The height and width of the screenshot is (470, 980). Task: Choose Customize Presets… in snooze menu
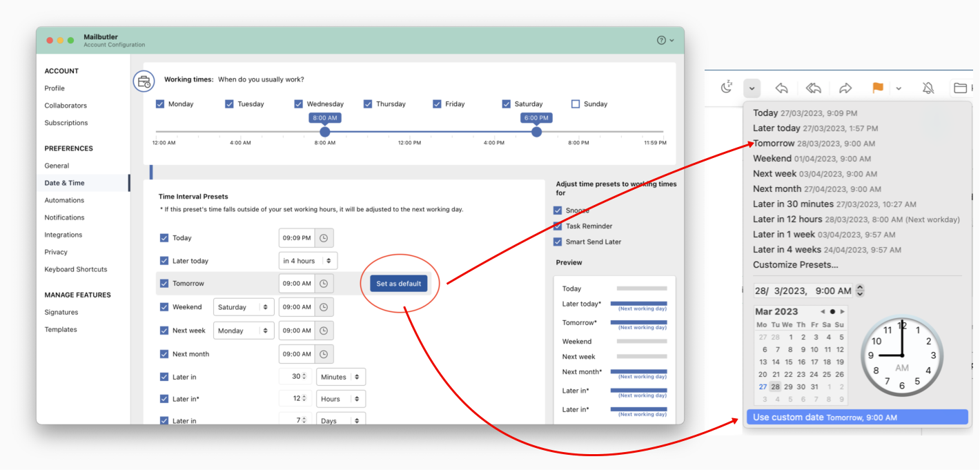point(795,265)
